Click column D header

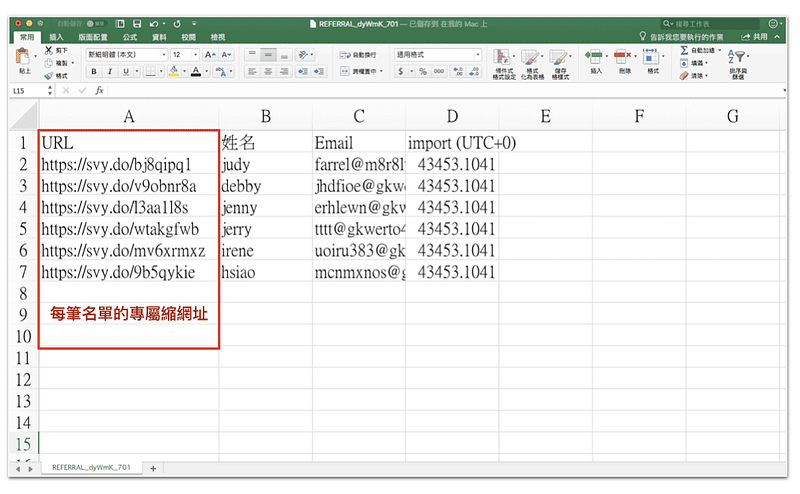click(452, 116)
